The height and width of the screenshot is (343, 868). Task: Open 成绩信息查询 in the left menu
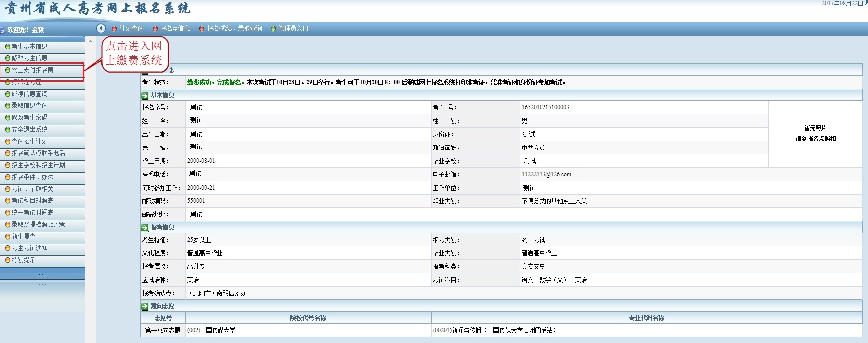[29, 94]
